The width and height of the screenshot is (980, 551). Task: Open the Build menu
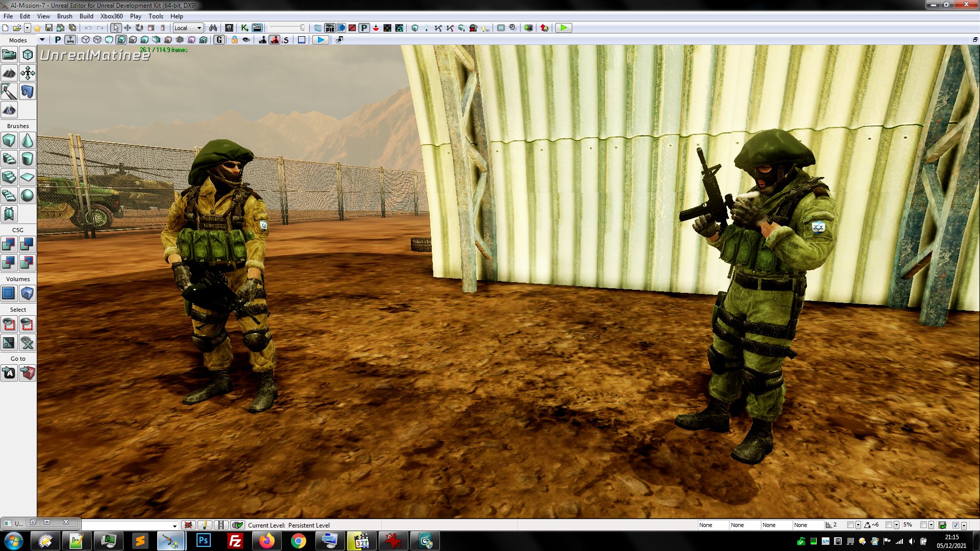86,16
